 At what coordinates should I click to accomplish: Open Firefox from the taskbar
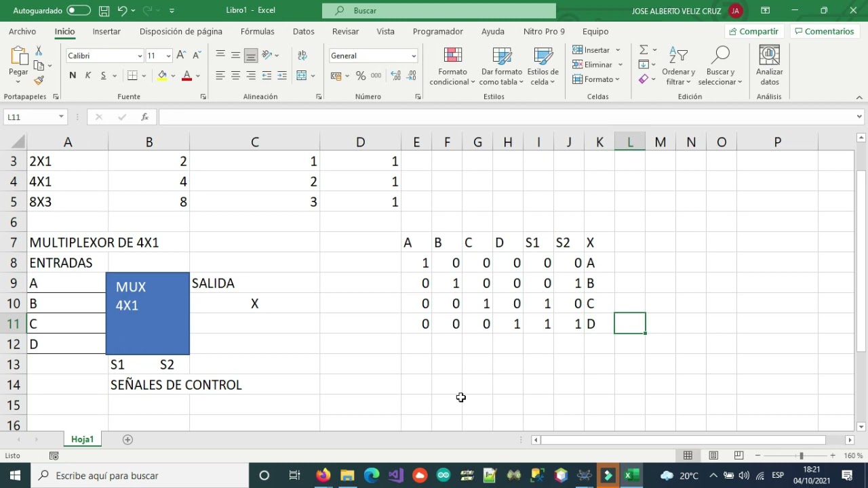323,475
